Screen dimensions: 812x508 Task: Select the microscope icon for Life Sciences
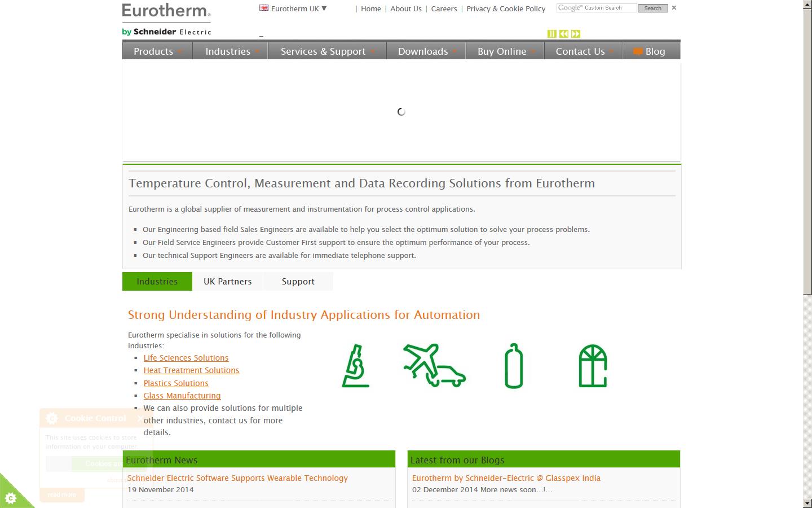[x=356, y=365]
